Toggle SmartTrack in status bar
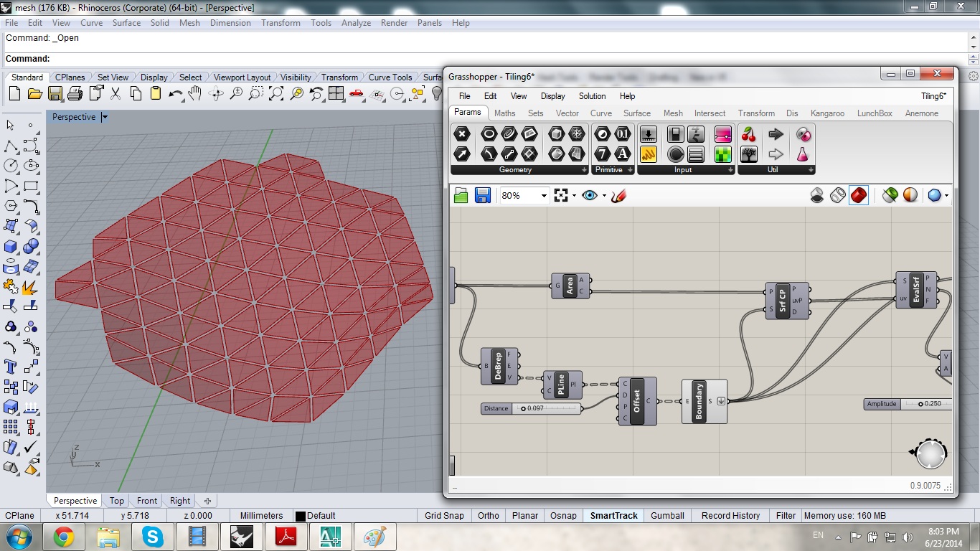This screenshot has height=551, width=980. (x=613, y=515)
